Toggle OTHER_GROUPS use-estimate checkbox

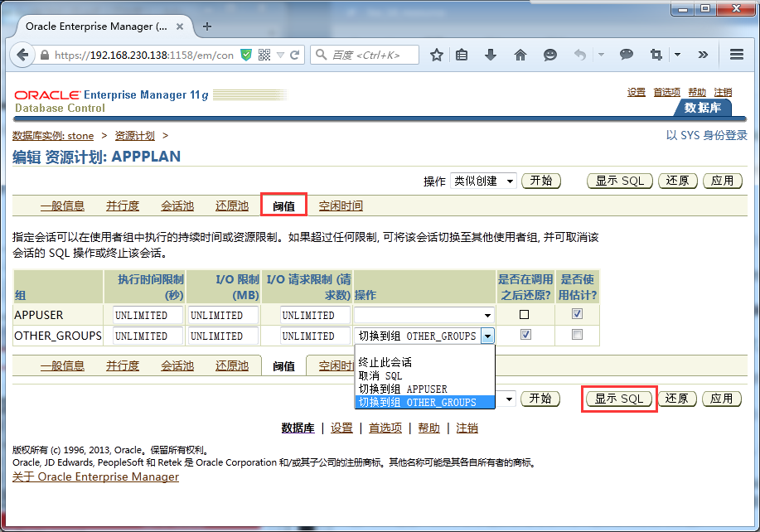577,335
